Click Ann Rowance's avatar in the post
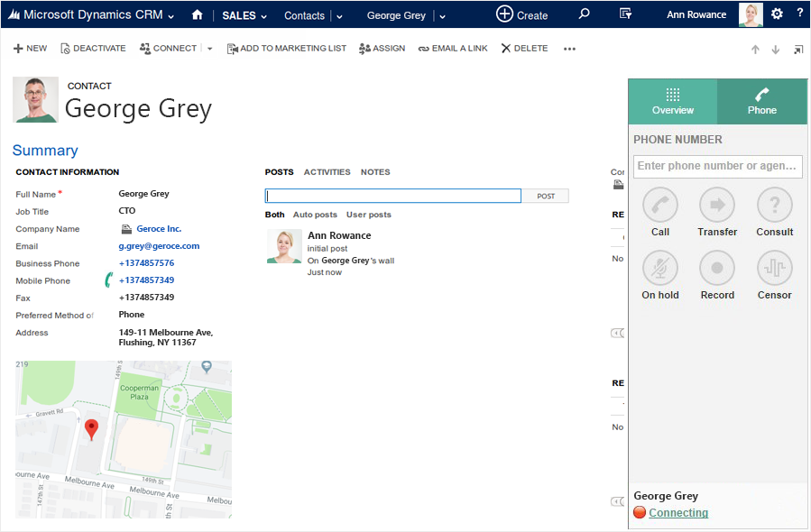Screen dimensions: 811x532 click(284, 246)
